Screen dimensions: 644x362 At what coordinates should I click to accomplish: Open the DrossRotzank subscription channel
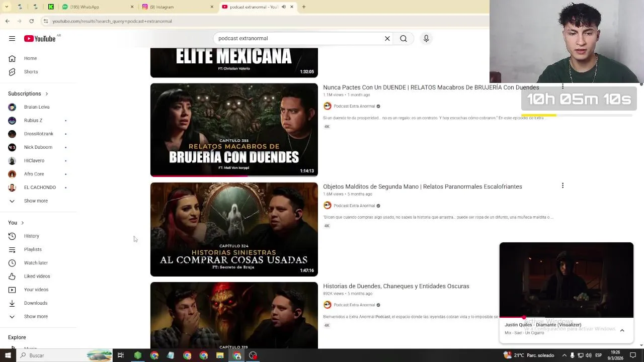(x=38, y=134)
